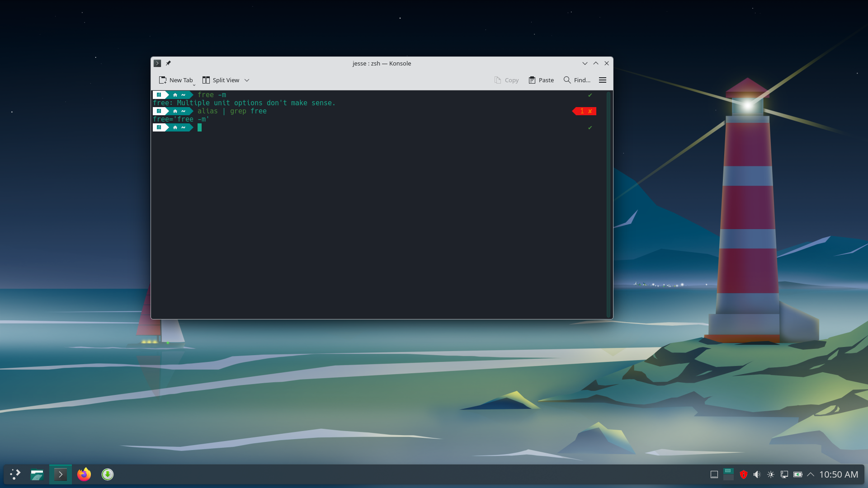The height and width of the screenshot is (488, 868).
Task: Expand hidden system tray icons arrow
Action: (811, 474)
